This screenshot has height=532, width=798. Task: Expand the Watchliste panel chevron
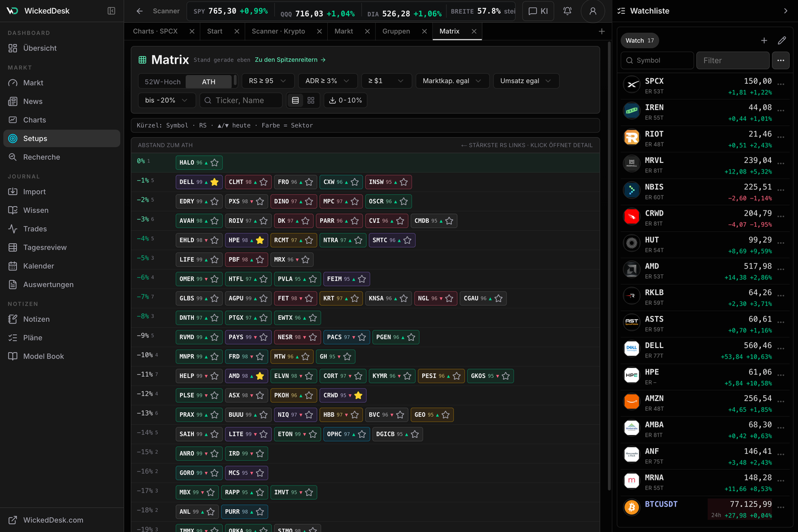point(785,11)
